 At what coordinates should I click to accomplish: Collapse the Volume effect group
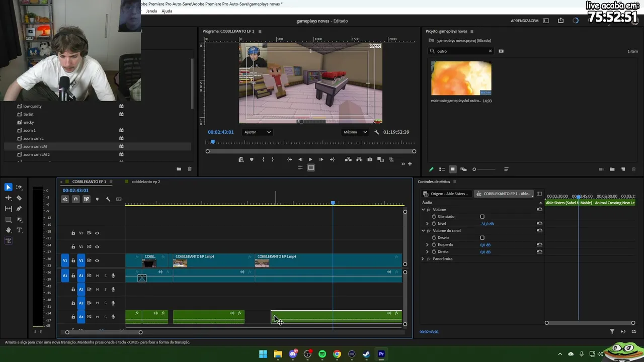pos(423,210)
